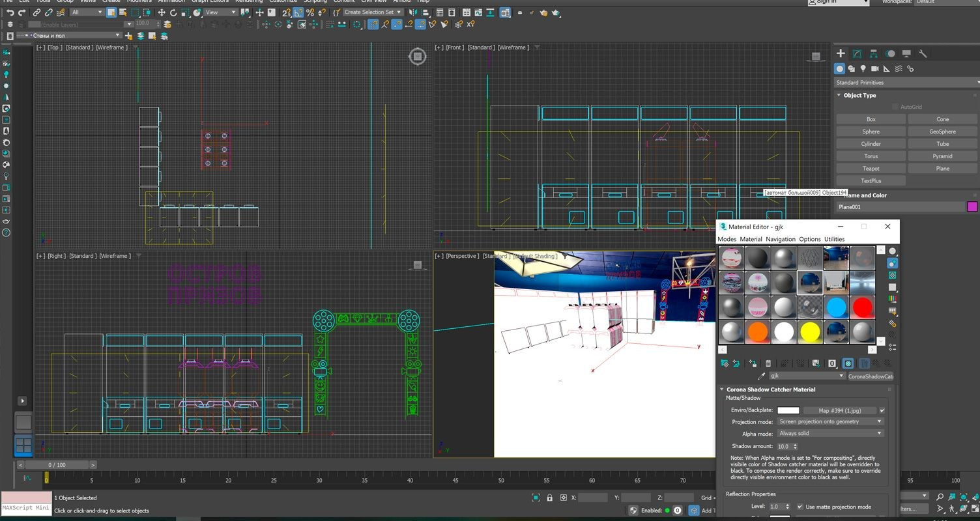
Task: Open the Alpha mode dropdown
Action: (830, 433)
